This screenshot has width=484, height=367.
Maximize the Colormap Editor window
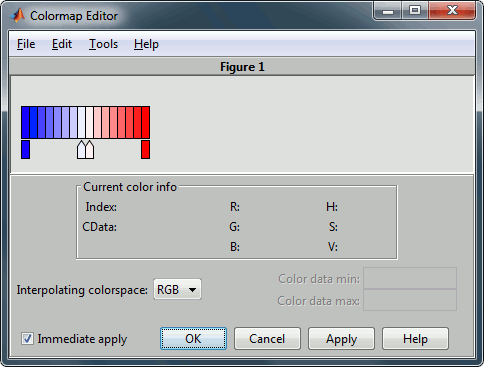pyautogui.click(x=415, y=11)
